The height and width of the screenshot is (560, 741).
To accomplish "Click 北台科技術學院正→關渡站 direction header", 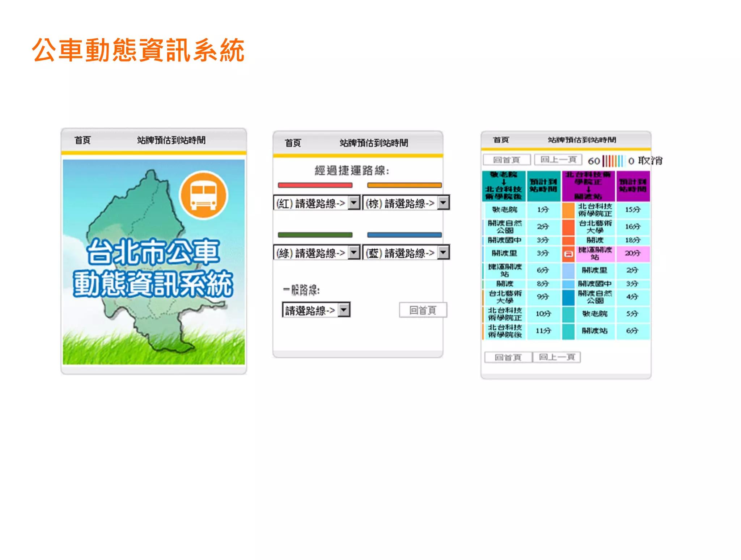I will point(588,186).
